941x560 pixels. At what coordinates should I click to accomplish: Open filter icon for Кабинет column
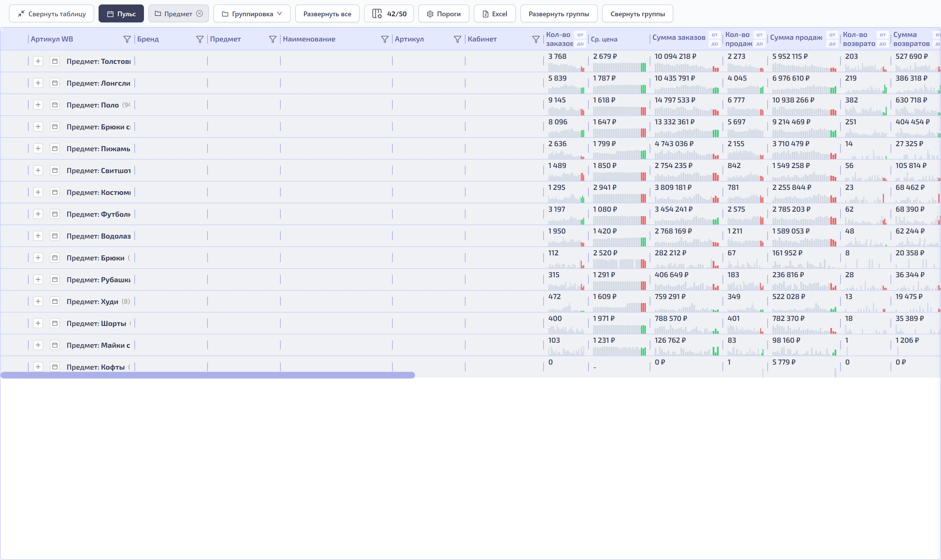pos(535,39)
